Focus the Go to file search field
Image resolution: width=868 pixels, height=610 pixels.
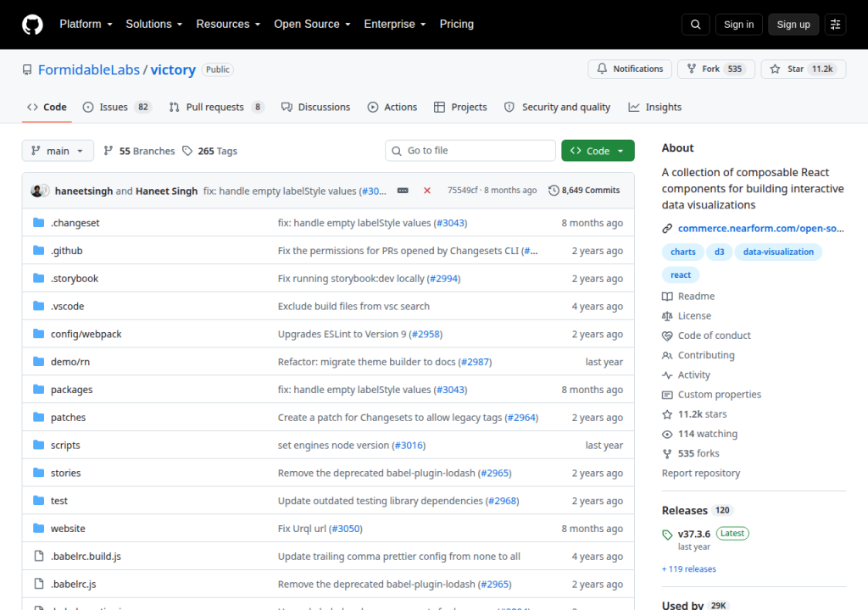tap(470, 151)
